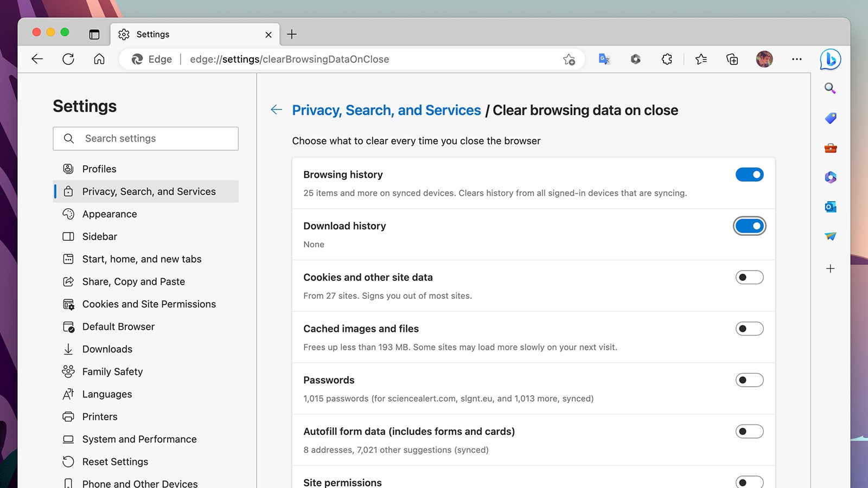
Task: Add this page to favorites
Action: click(x=569, y=59)
